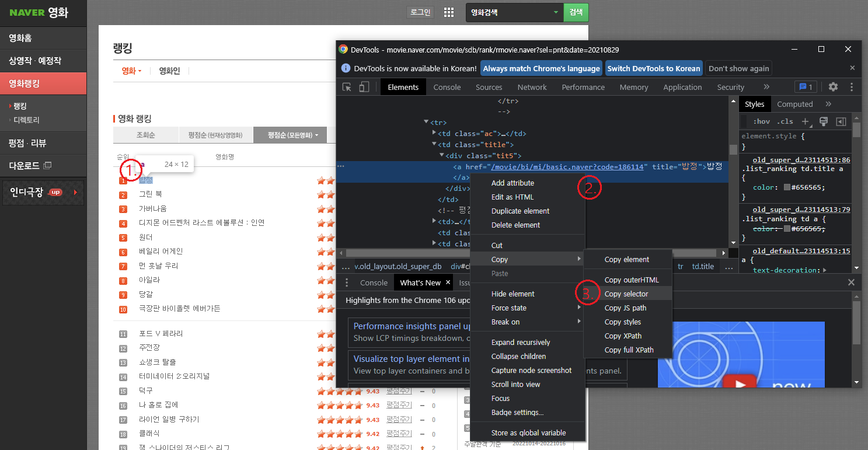The image size is (868, 450).
Task: Open 그린 북 movie link
Action: [151, 194]
